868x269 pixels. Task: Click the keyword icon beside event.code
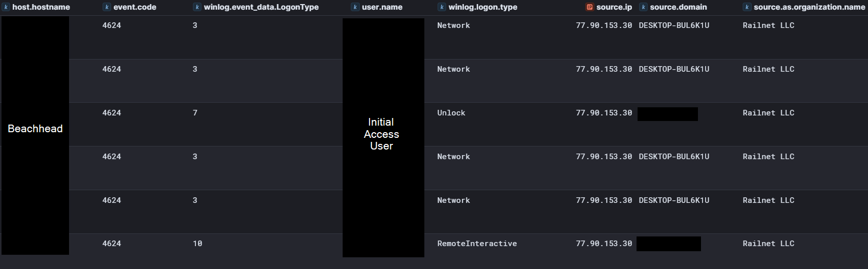pos(107,7)
